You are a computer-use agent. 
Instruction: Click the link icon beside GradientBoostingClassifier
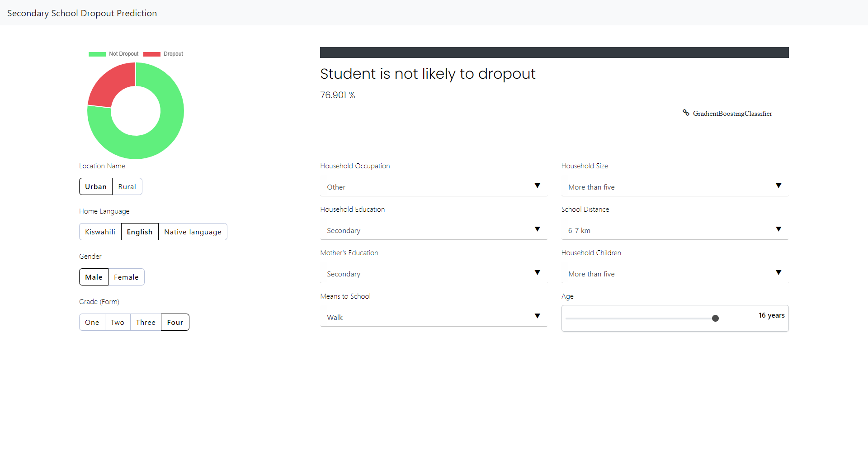click(686, 113)
